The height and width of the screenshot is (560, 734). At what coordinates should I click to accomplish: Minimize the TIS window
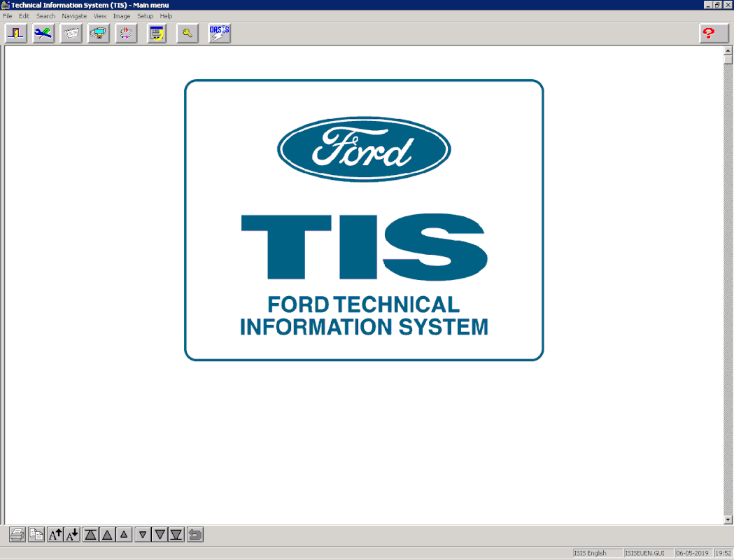(x=708, y=5)
